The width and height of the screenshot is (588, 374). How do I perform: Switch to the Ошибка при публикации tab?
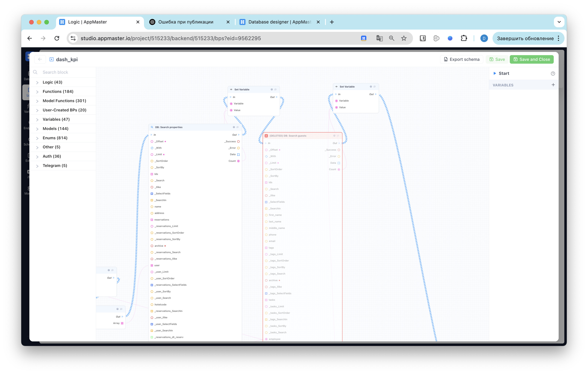[189, 22]
